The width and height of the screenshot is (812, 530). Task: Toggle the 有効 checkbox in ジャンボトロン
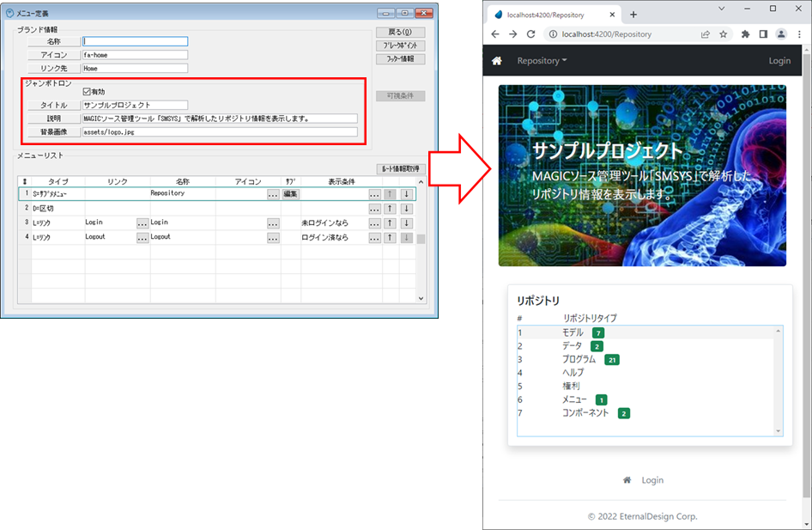[x=87, y=91]
